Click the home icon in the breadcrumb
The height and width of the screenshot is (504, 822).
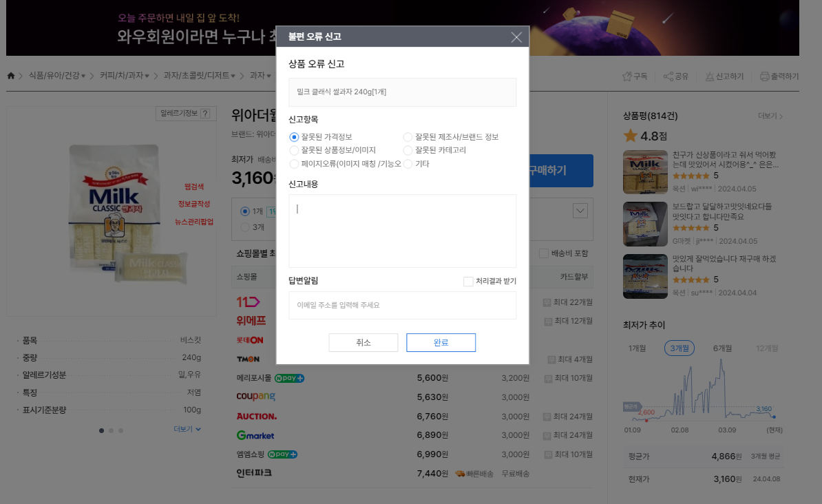[11, 76]
